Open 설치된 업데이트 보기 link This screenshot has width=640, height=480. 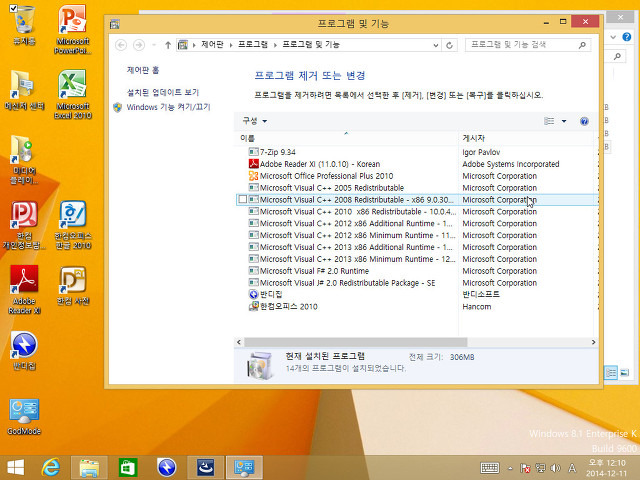[163, 93]
